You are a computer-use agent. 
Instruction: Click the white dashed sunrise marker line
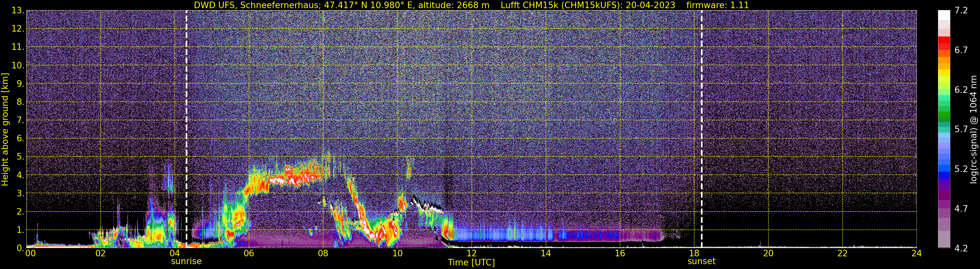point(186,129)
